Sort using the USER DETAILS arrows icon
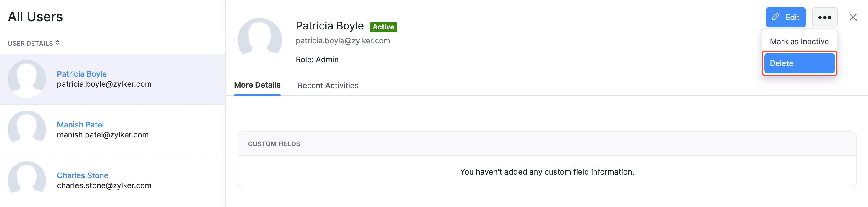The image size is (868, 207). pos(57,43)
